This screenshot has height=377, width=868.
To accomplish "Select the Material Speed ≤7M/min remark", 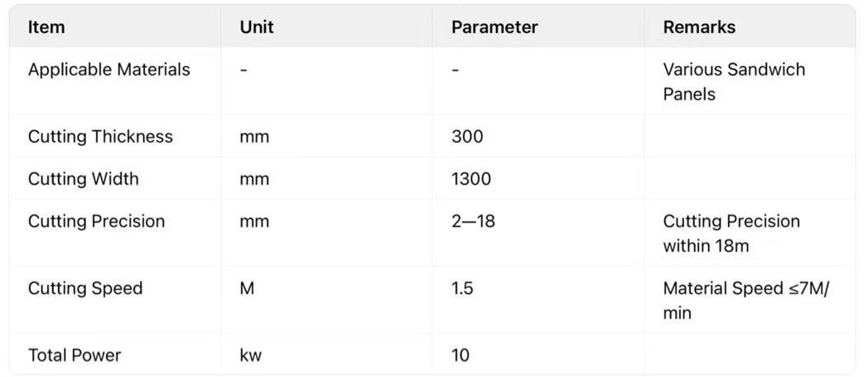I will point(745,300).
